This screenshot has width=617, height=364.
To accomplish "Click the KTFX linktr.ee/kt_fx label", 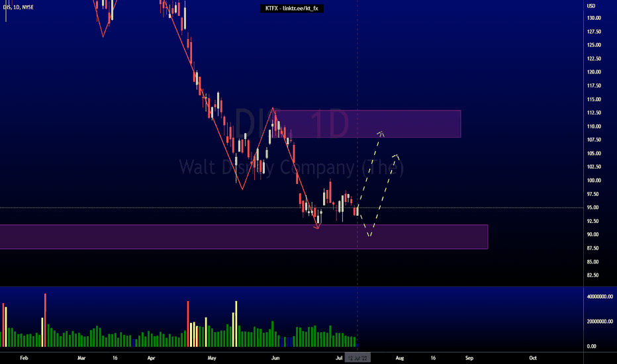I will click(x=291, y=8).
